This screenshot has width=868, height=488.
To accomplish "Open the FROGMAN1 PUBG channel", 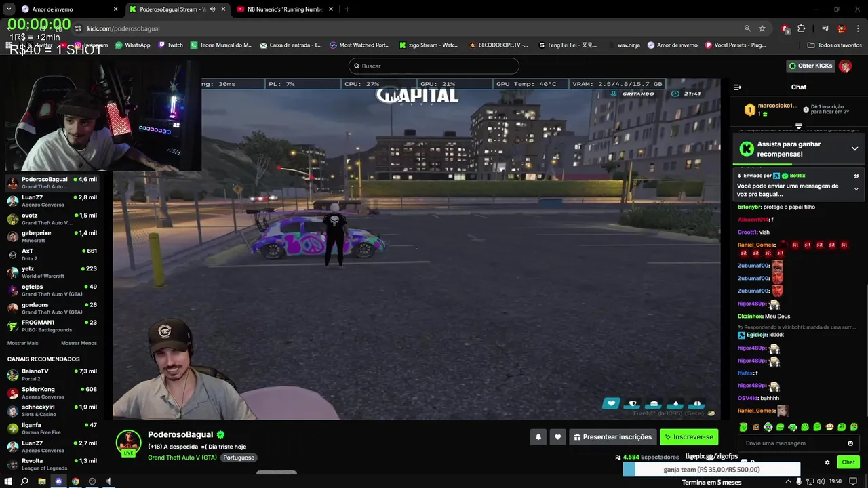I will 52,326.
